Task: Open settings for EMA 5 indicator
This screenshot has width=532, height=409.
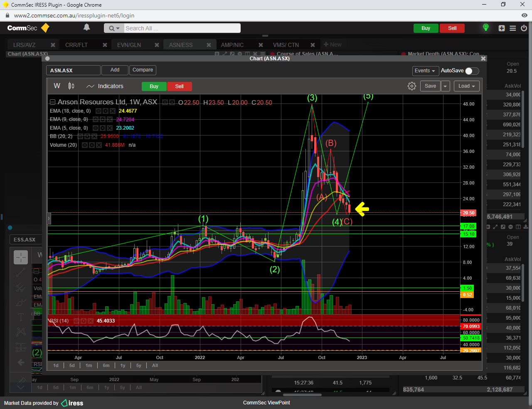Action: (x=103, y=128)
